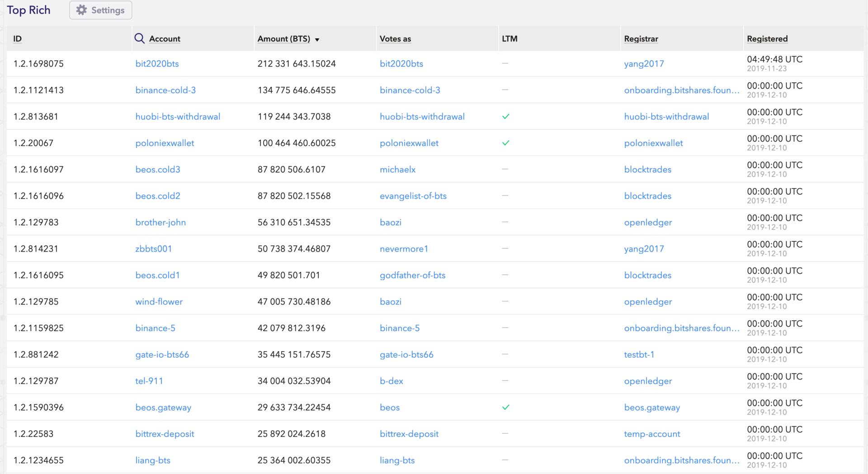Select ID 1.2.1590396 cell
The width and height of the screenshot is (868, 474).
pyautogui.click(x=38, y=408)
